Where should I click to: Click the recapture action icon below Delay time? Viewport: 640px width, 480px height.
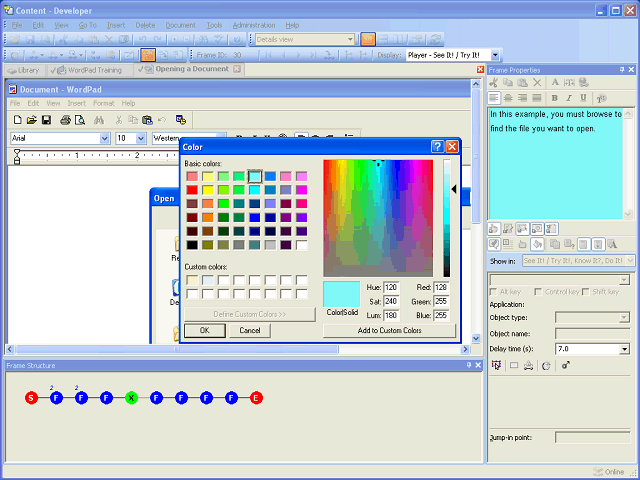pos(547,366)
